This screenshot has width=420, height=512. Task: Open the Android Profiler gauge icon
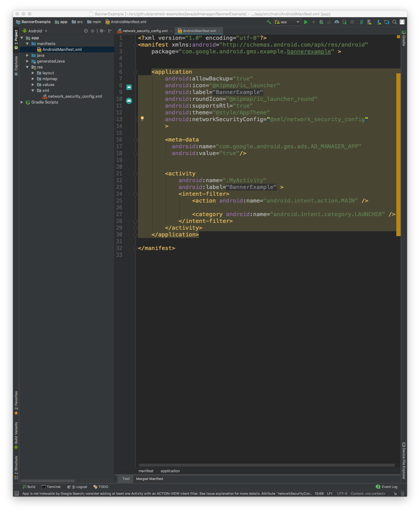point(337,22)
